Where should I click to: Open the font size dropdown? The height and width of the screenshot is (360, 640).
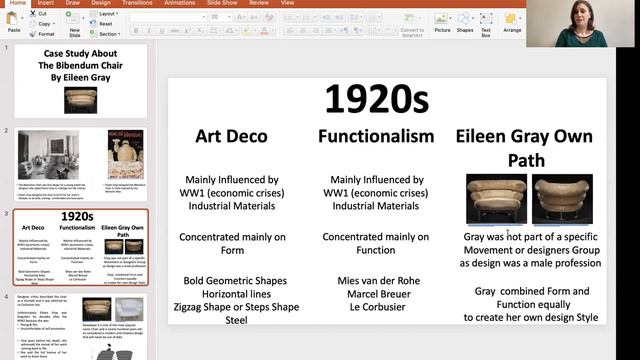click(229, 17)
